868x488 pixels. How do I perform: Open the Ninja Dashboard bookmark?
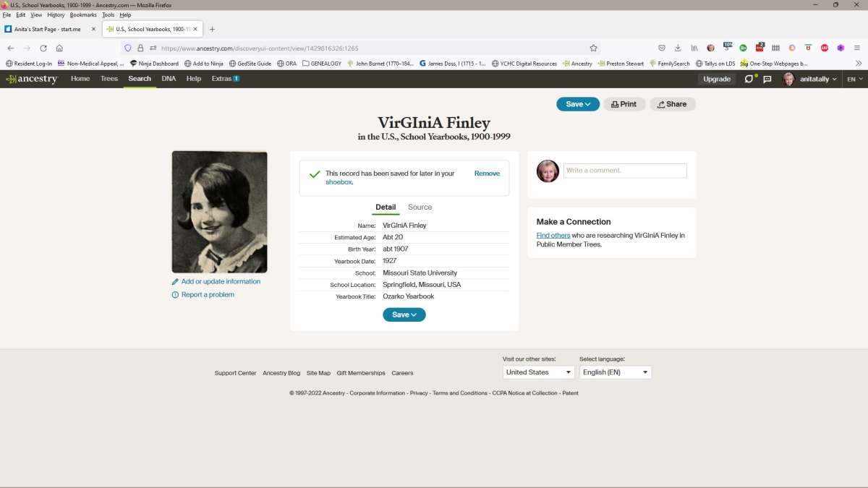tap(154, 64)
